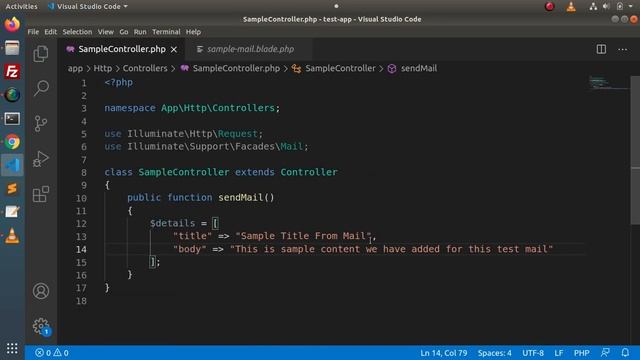
Task: Change end of line sequence LF
Action: click(x=558, y=353)
